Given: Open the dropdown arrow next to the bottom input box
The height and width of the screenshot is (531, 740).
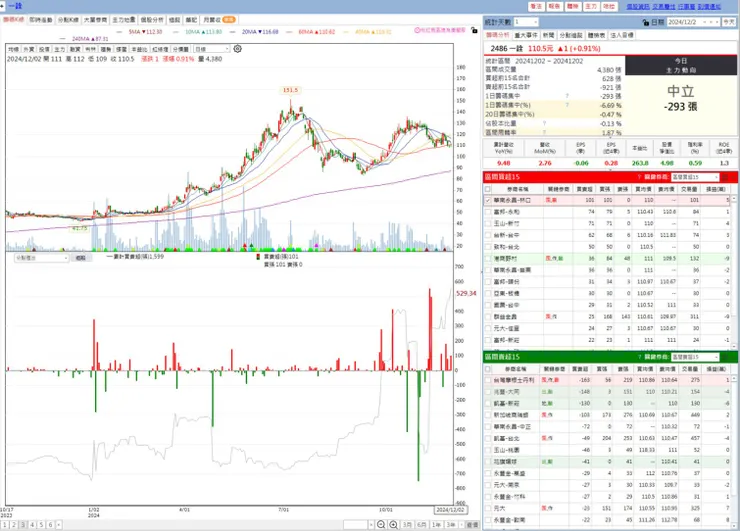Looking at the screenshot, I should pos(371,525).
